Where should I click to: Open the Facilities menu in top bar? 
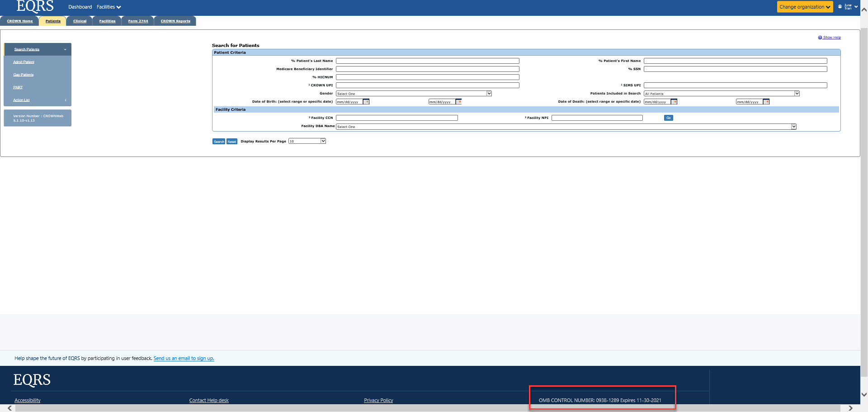click(x=108, y=7)
